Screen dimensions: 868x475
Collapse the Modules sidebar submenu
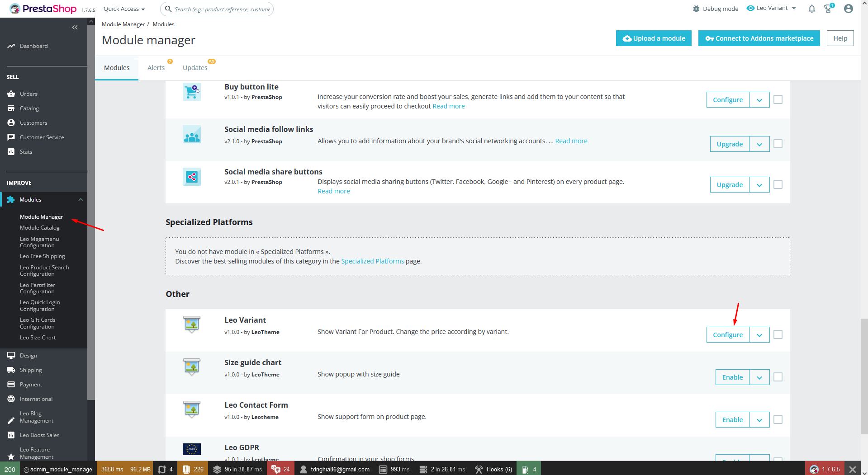click(81, 200)
